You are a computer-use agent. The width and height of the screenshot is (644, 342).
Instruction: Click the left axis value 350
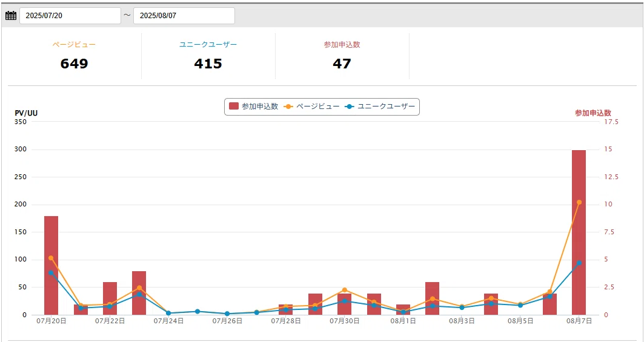point(21,122)
